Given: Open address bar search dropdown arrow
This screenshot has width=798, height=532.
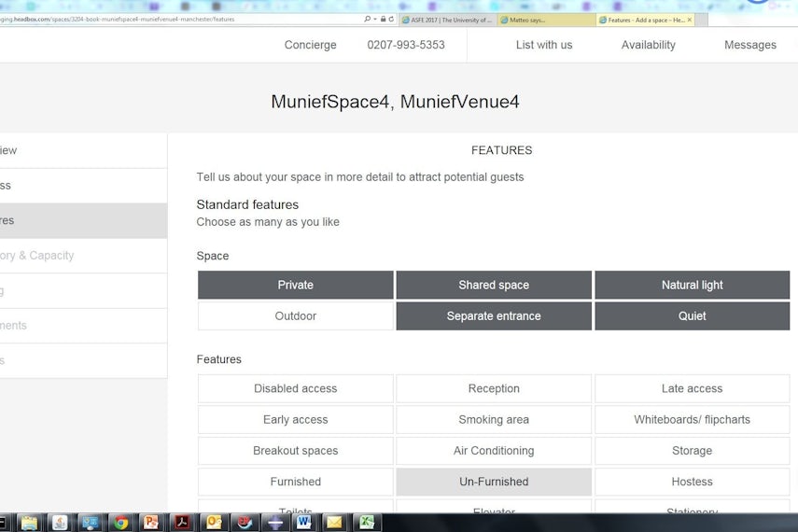Looking at the screenshot, I should (x=374, y=19).
